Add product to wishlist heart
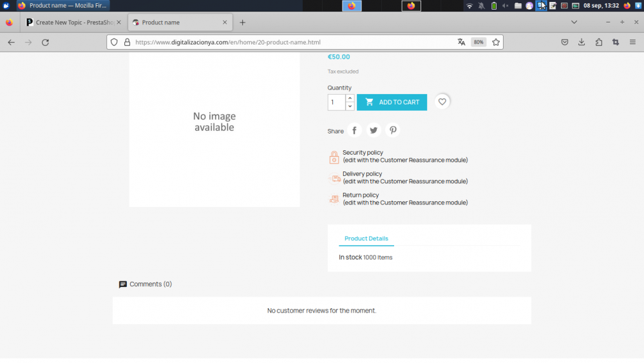644x363 pixels. pyautogui.click(x=442, y=101)
